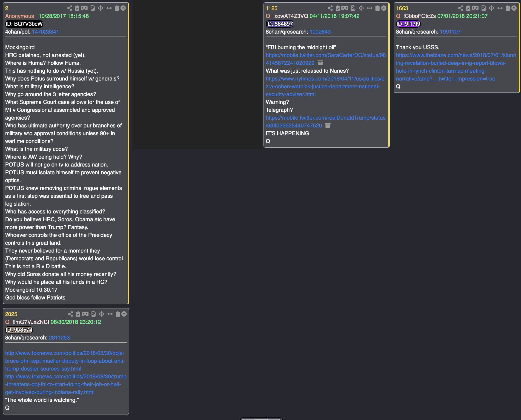Image resolution: width=521 pixels, height=420 pixels.
Task: Click the clipboard-check icon on post 1663
Action: pos(468,8)
